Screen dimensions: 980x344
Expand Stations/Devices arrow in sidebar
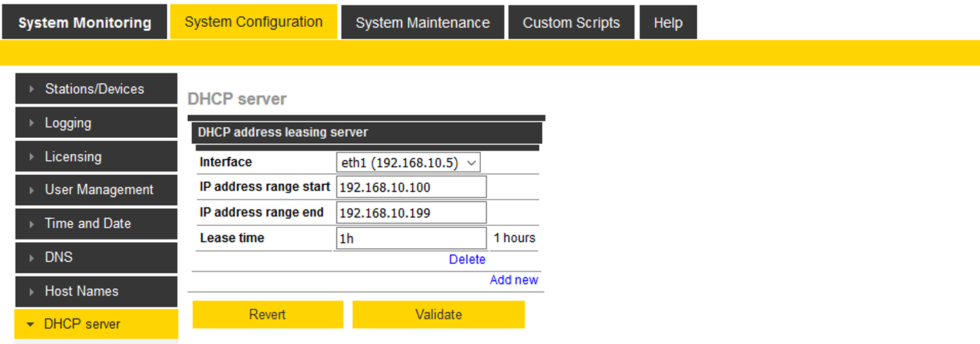pyautogui.click(x=31, y=89)
